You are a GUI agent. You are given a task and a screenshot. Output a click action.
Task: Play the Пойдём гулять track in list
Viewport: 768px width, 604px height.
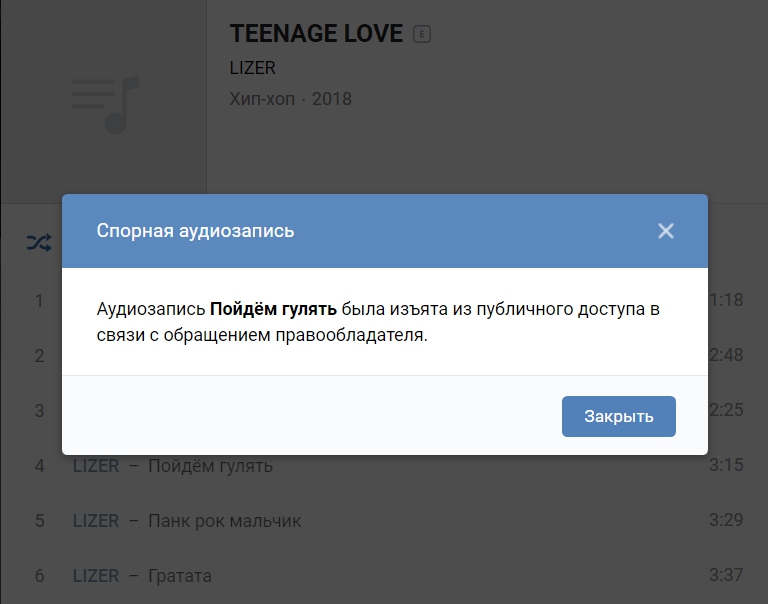pyautogui.click(x=210, y=466)
